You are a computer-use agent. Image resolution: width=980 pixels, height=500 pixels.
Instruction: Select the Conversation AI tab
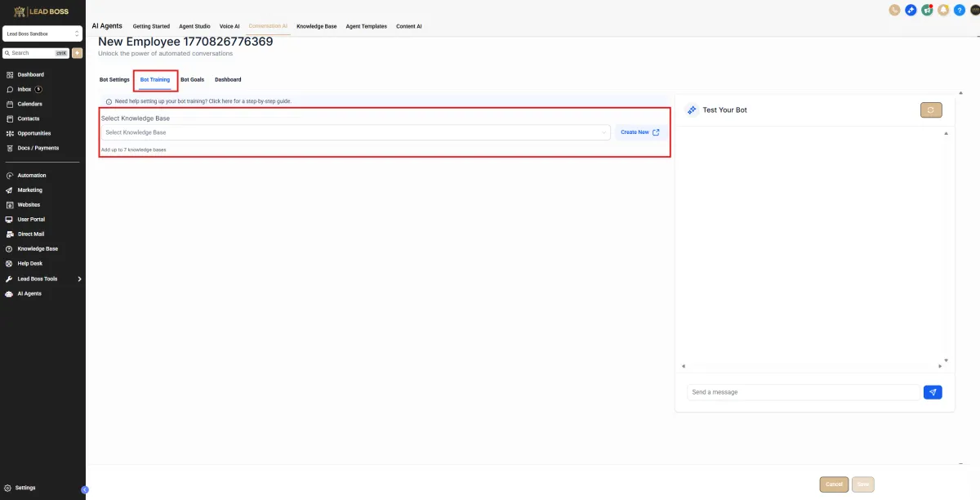[268, 26]
